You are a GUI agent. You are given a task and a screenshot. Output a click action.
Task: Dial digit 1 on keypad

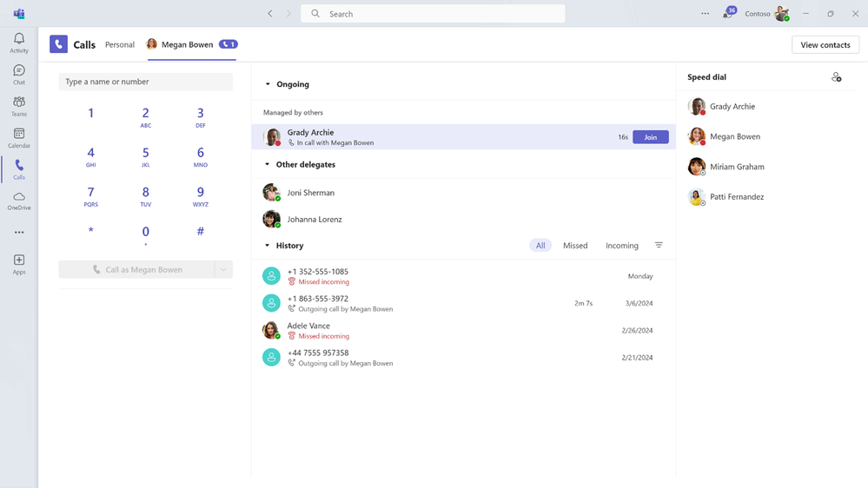(x=90, y=114)
